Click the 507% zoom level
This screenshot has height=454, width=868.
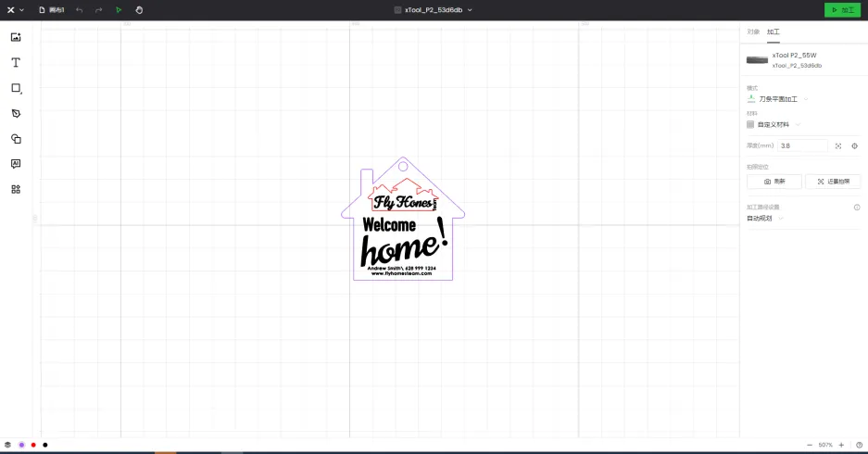point(825,445)
